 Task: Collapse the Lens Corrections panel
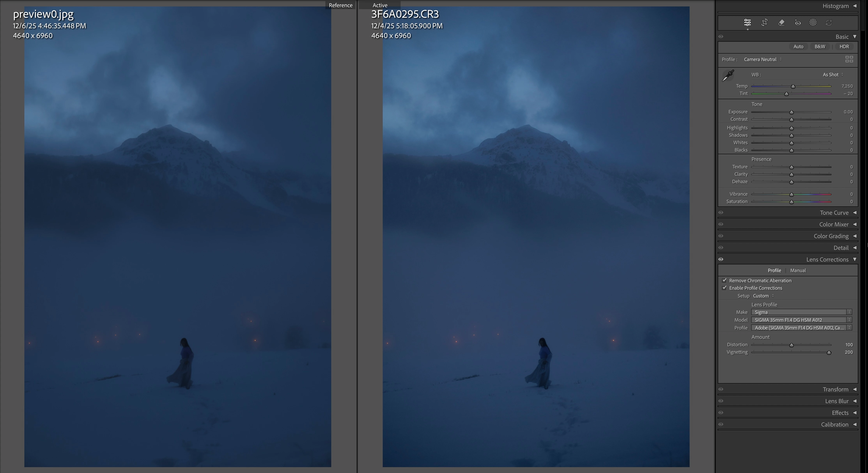tap(855, 259)
